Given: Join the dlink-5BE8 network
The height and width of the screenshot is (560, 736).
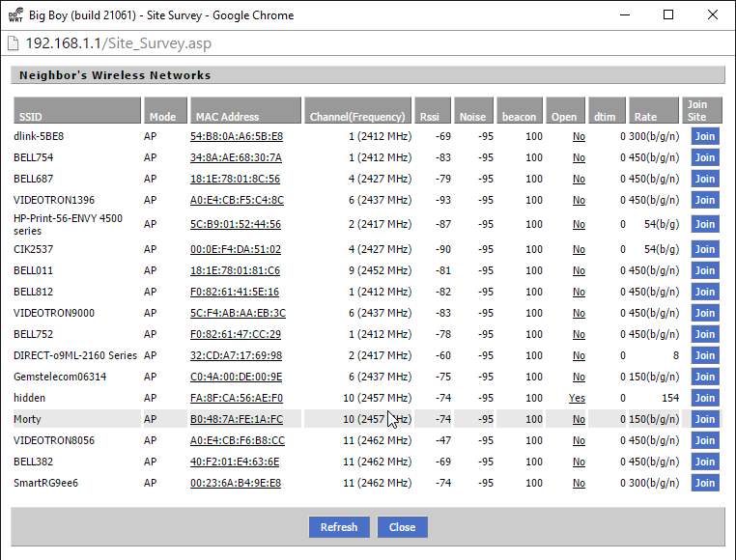Looking at the screenshot, I should coord(704,136).
